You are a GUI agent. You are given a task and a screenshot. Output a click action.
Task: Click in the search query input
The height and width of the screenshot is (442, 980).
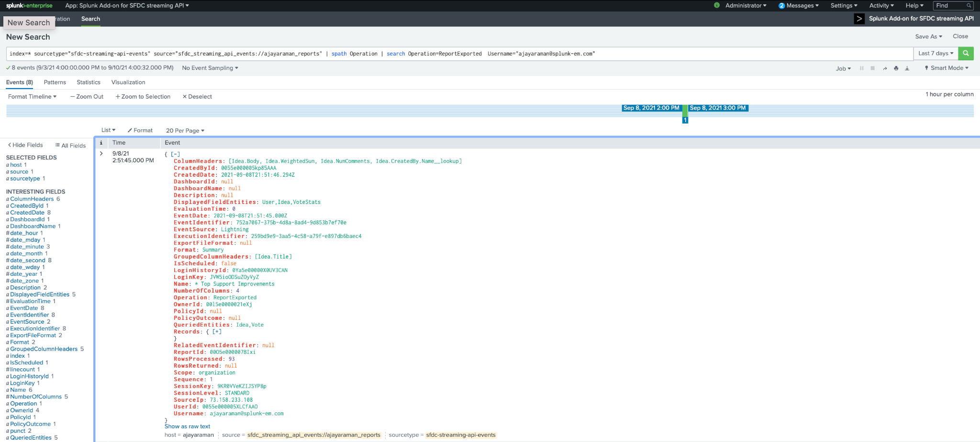pyautogui.click(x=459, y=54)
